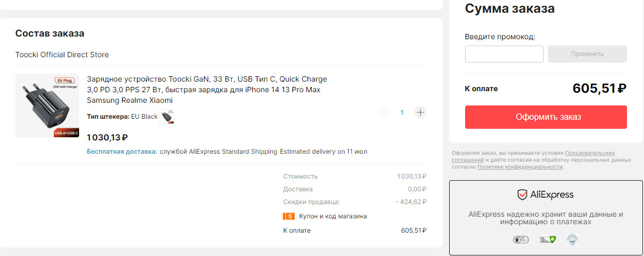Click the Бесплатная доставка shipping label
The width and height of the screenshot is (644, 256).
coord(122,152)
